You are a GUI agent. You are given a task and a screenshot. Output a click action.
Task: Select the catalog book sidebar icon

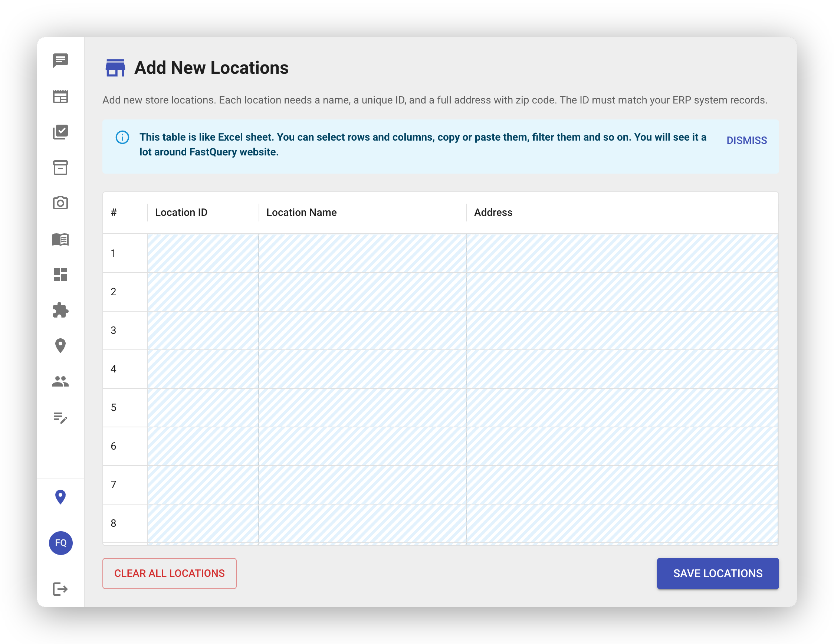[60, 239]
